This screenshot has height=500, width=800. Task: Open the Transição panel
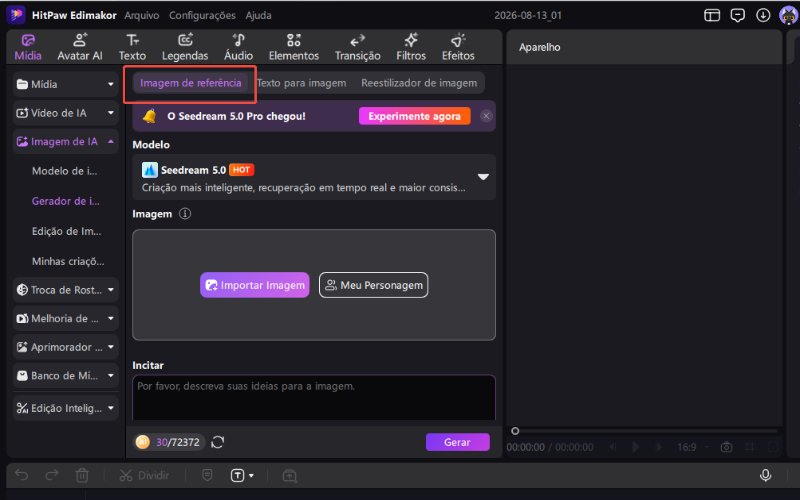pos(357,47)
